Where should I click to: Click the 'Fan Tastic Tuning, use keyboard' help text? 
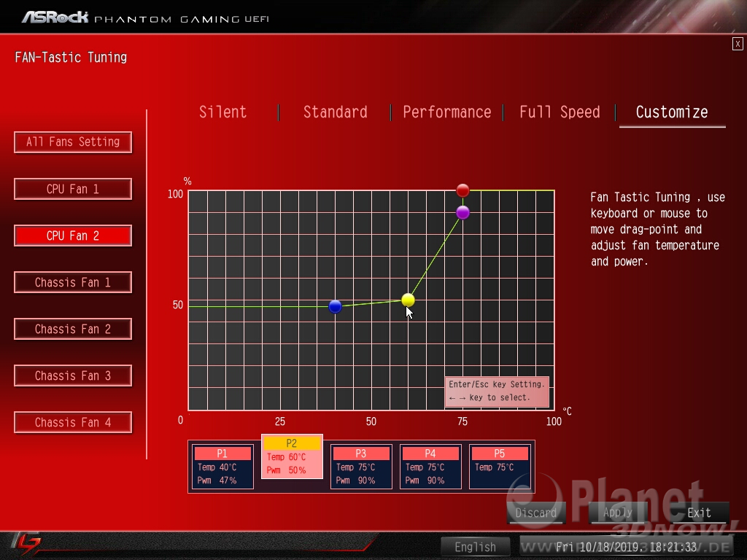point(657,230)
